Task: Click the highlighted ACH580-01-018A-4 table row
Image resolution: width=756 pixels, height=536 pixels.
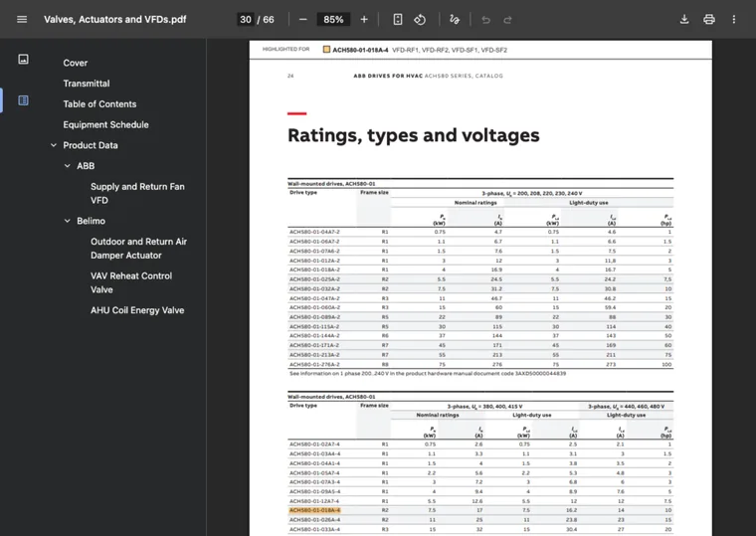Action: coord(480,510)
